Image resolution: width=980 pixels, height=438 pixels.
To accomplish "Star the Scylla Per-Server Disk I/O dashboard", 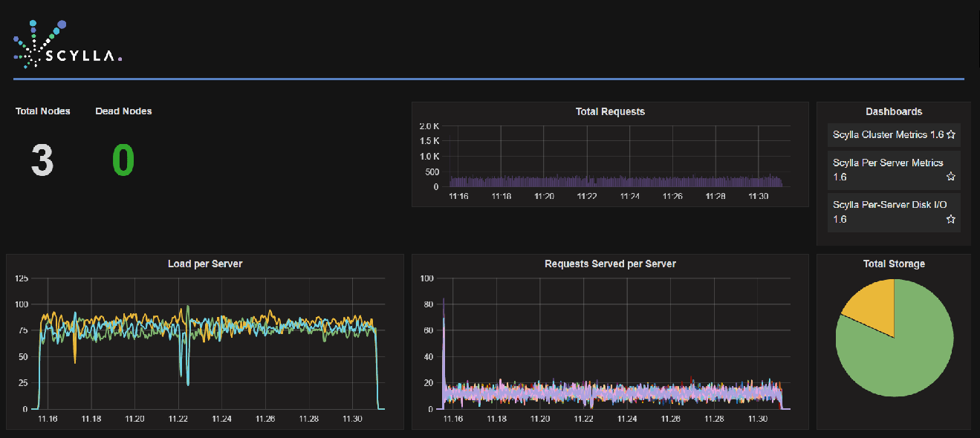I will (950, 219).
